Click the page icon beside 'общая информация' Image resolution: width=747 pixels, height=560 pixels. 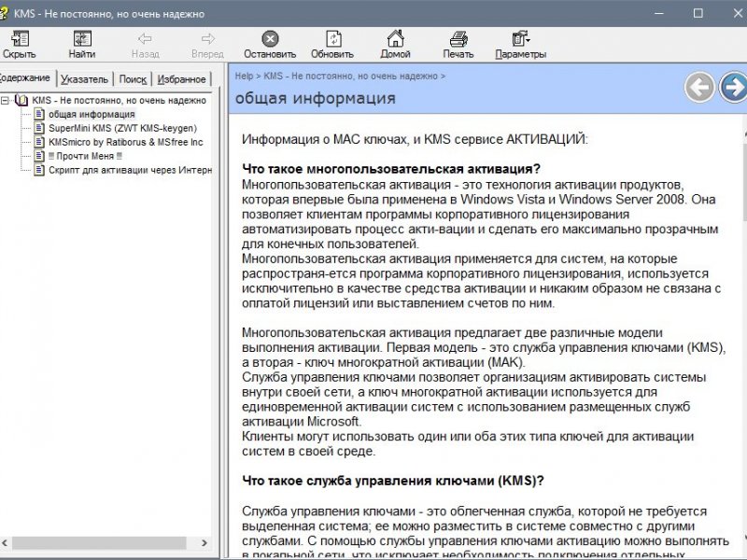click(39, 114)
